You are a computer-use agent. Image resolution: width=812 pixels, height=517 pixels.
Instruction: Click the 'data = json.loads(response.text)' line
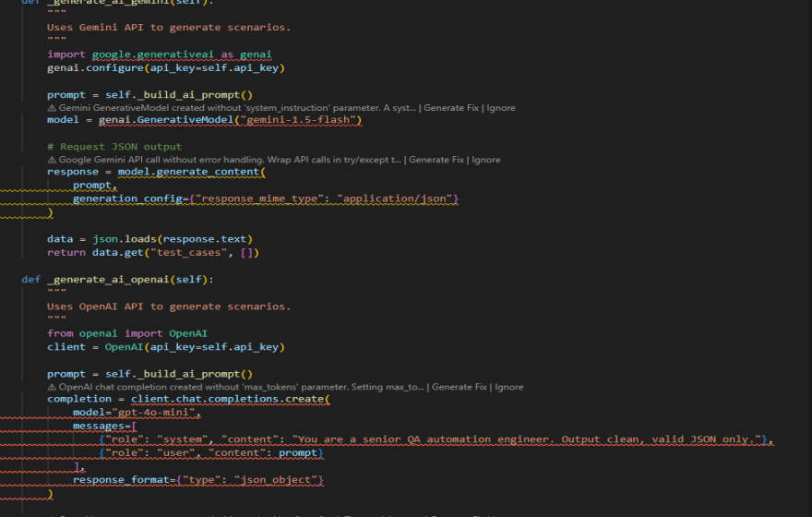click(149, 239)
